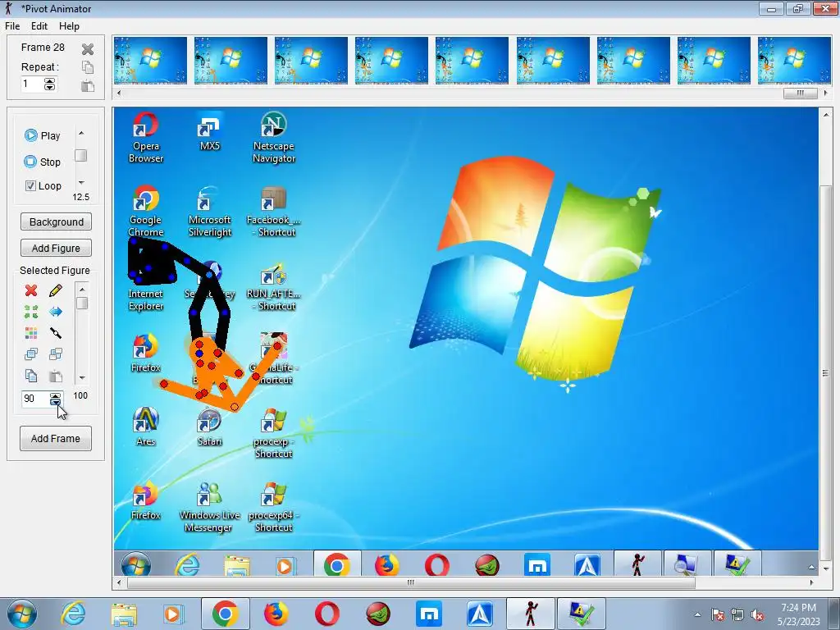This screenshot has height=630, width=840.
Task: Select the fifth frame thumbnail in the timeline
Action: coord(472,61)
